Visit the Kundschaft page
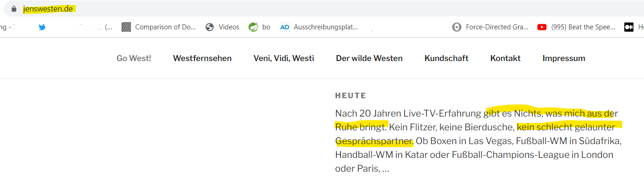The width and height of the screenshot is (644, 179). (446, 58)
